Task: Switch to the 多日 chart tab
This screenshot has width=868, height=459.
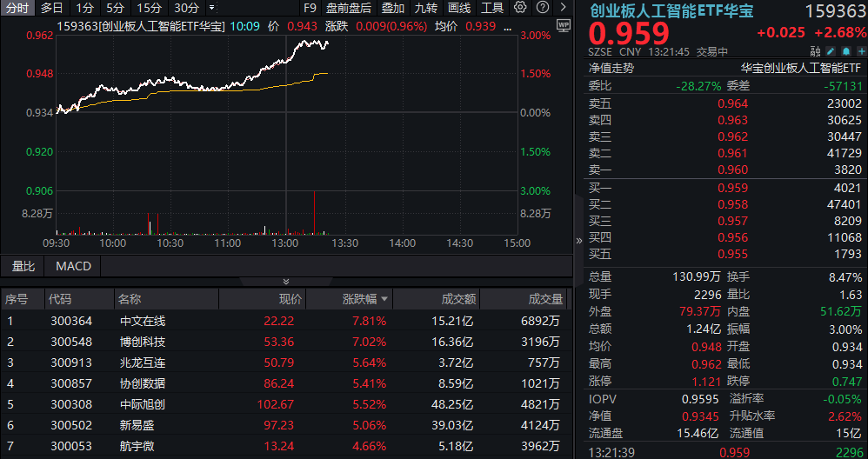Action: coord(52,8)
